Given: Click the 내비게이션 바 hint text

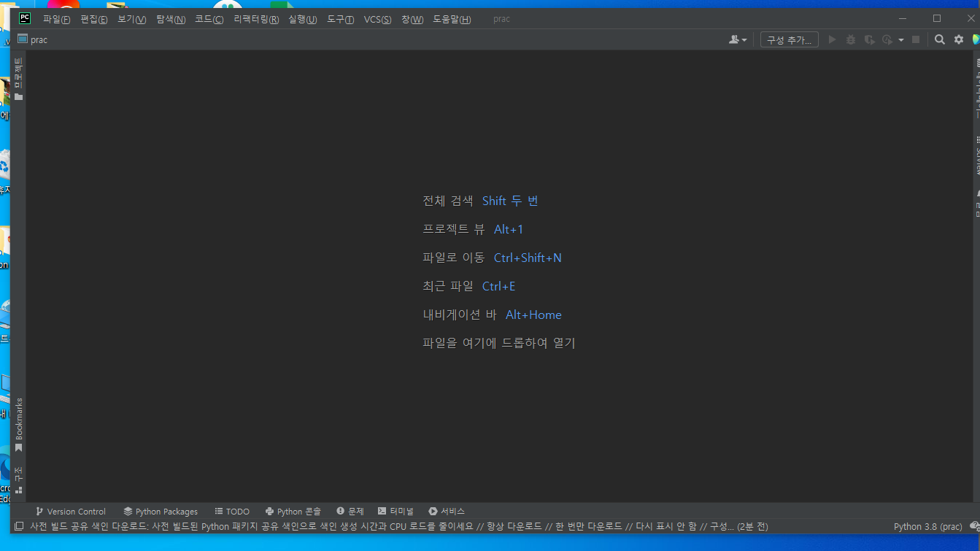Looking at the screenshot, I should (x=460, y=315).
